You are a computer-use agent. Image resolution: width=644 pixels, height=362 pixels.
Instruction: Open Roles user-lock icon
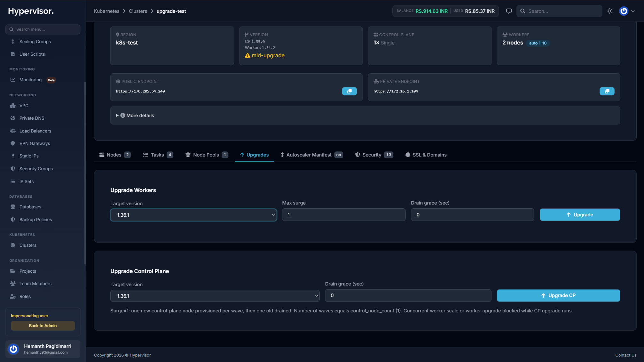(x=13, y=296)
